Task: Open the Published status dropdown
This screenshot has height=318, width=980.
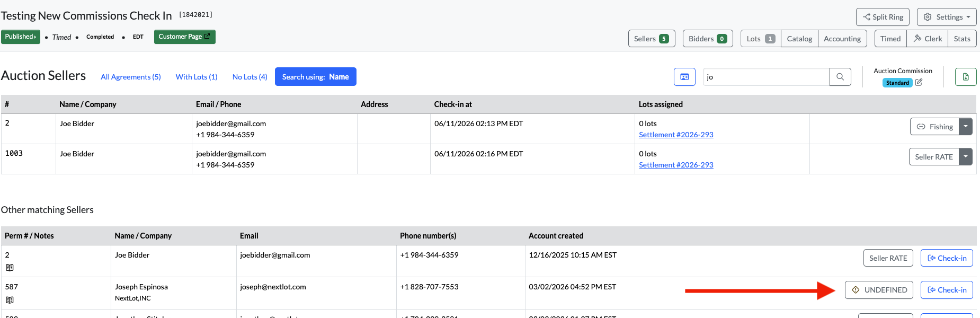Action: tap(21, 37)
